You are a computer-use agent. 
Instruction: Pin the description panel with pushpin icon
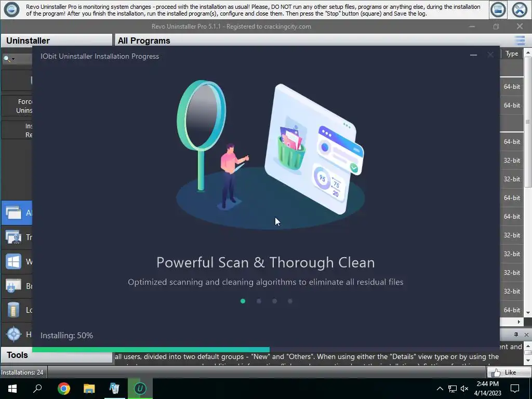click(x=516, y=335)
